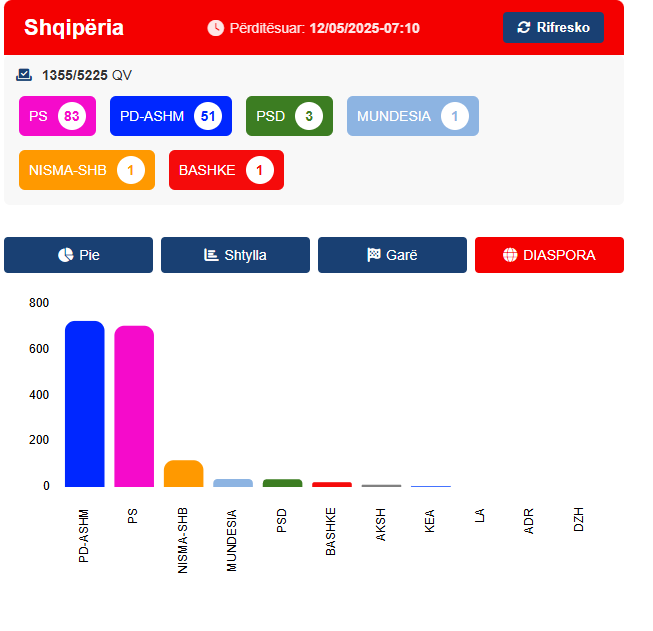
Task: Refresh results with the Rifresko button
Action: coord(553,27)
